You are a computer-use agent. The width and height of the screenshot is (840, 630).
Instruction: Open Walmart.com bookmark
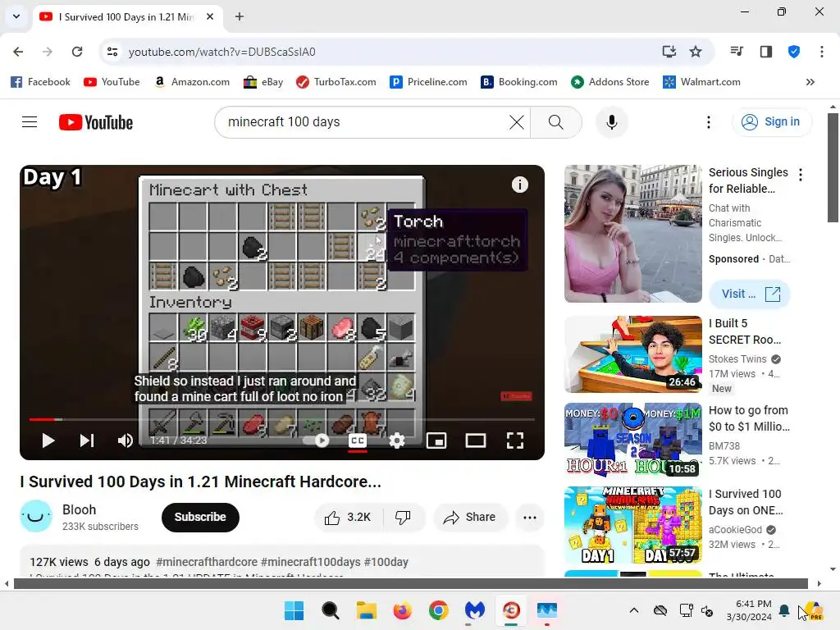tap(702, 82)
